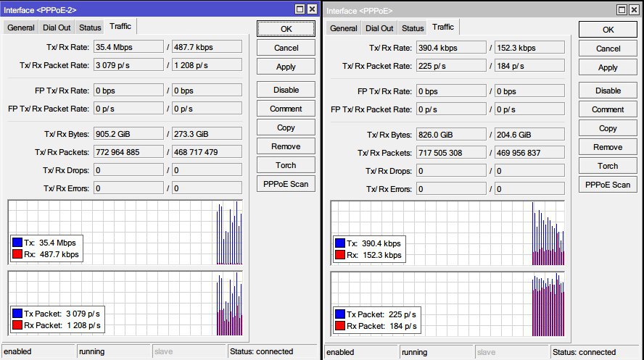This screenshot has width=644, height=360.
Task: Open Status tab in PPPoE window
Action: (x=413, y=28)
